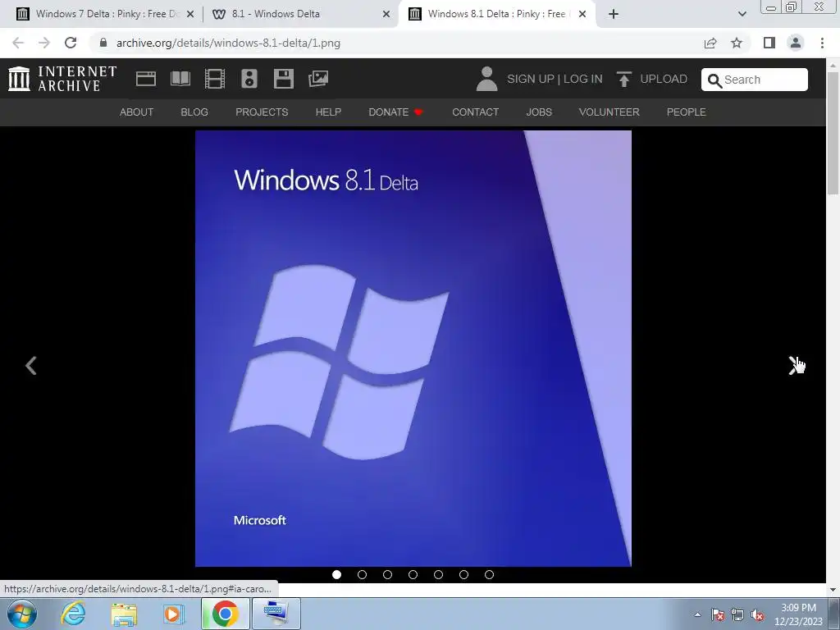Select the sixth carousel dot
The height and width of the screenshot is (630, 840).
coord(463,574)
